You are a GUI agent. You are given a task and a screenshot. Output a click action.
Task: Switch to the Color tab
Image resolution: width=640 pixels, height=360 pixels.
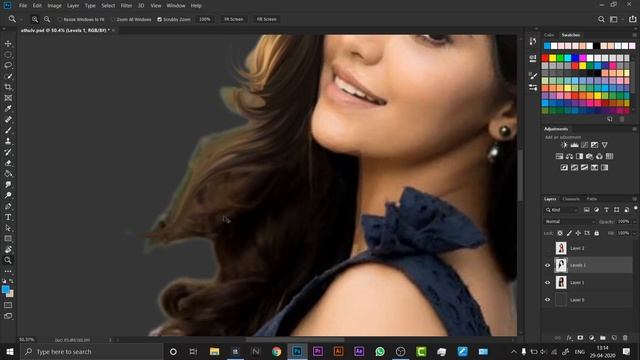click(x=549, y=35)
